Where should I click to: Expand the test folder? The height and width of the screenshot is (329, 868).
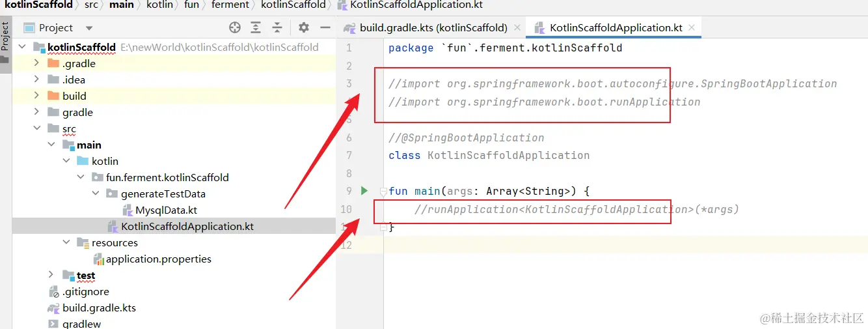coord(51,275)
